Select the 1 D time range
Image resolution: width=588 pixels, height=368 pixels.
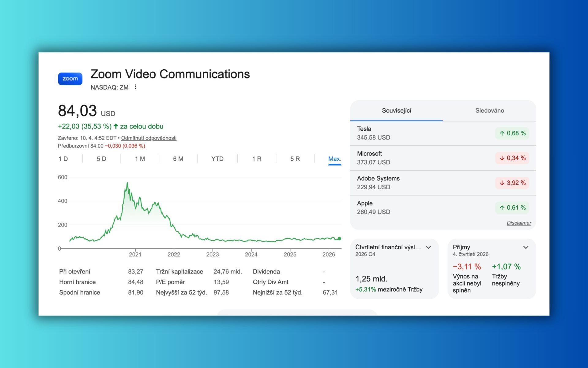point(63,159)
